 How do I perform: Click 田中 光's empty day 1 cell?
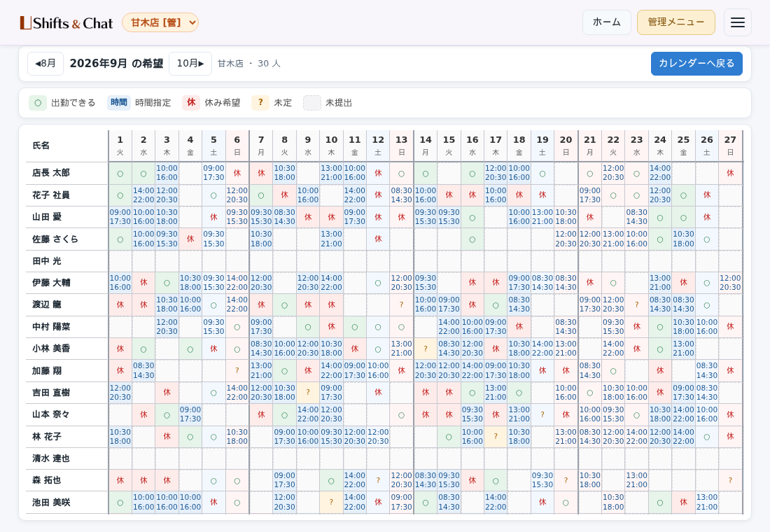(120, 261)
